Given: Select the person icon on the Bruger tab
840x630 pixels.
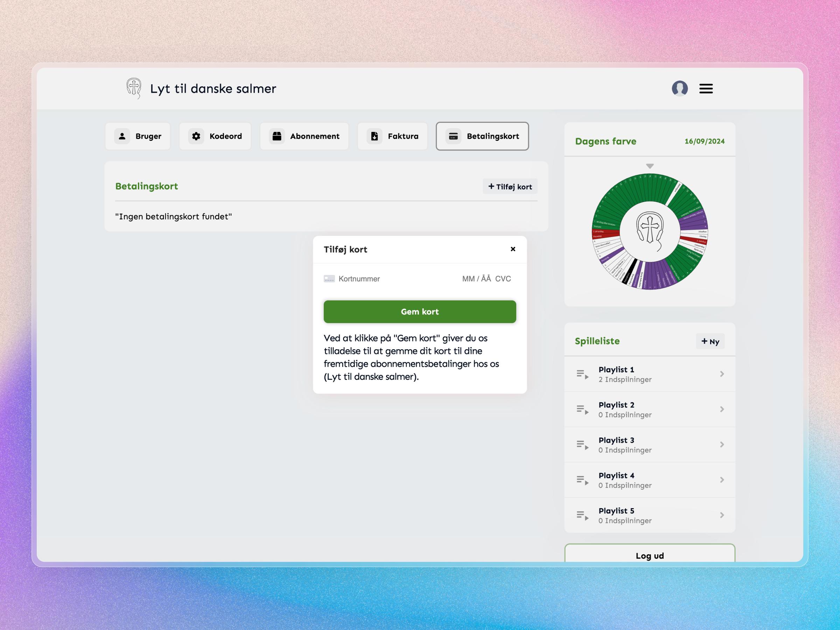Looking at the screenshot, I should pos(122,136).
